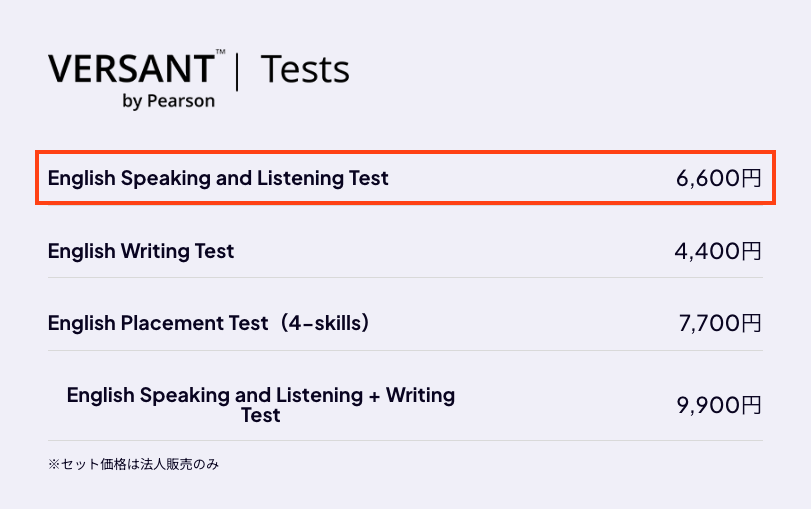Click the plus sign in the bundle test name
Viewport: 811px width, 509px height.
click(375, 395)
